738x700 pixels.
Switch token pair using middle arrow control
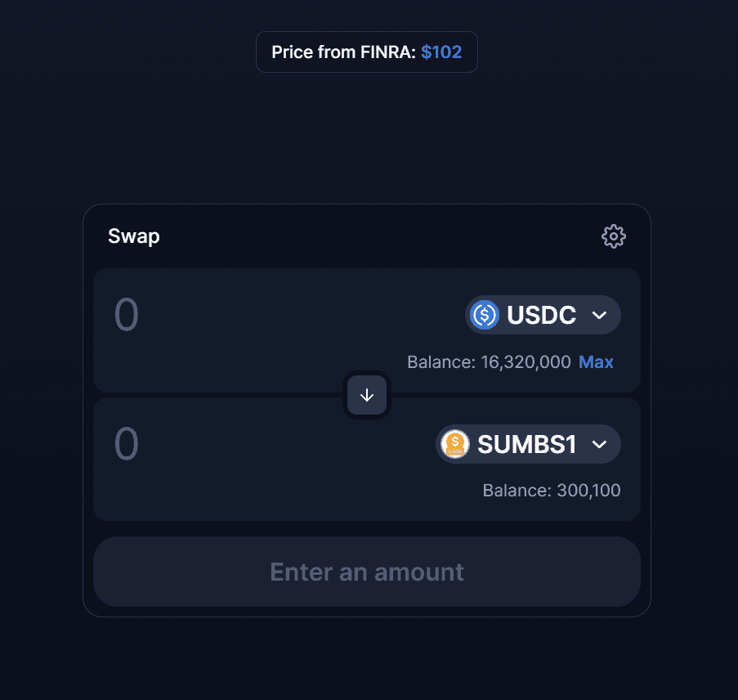click(366, 394)
